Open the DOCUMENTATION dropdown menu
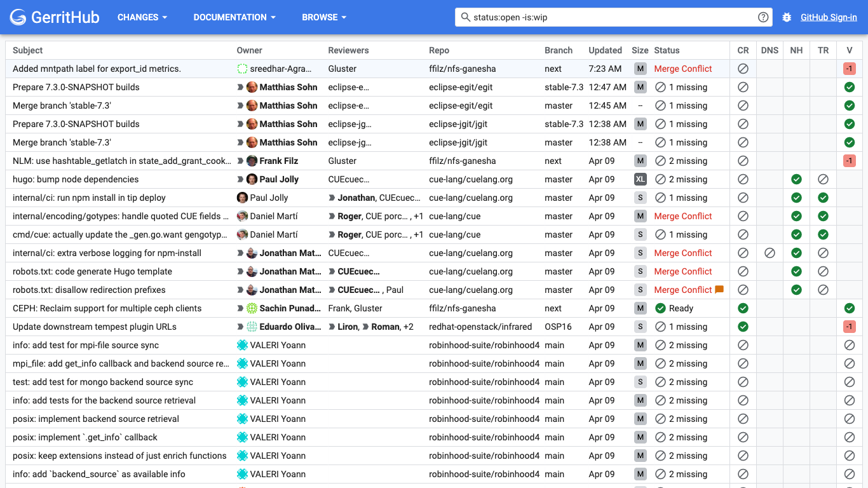Viewport: 868px width, 488px height. tap(234, 17)
